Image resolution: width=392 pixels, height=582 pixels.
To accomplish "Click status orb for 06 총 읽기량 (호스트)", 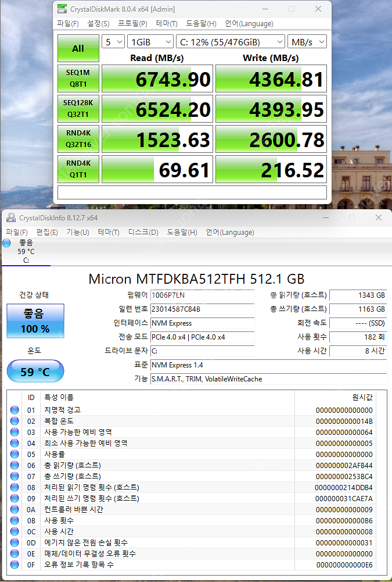I will (15, 465).
